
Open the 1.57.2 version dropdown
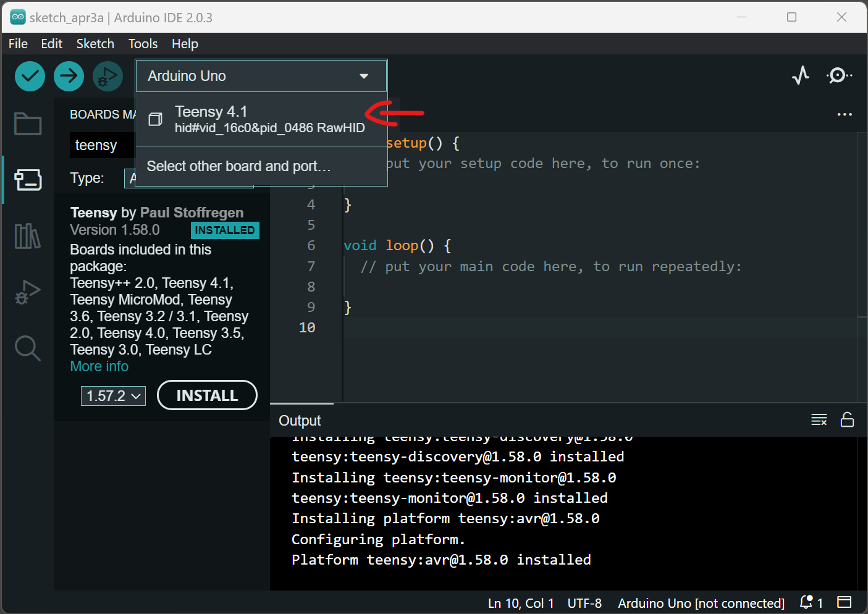click(113, 396)
